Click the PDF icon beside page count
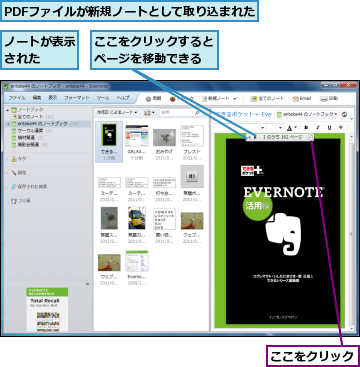 point(310,137)
